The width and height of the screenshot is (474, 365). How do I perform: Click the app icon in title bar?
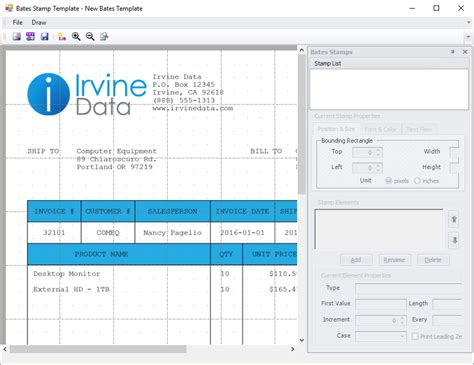9,8
